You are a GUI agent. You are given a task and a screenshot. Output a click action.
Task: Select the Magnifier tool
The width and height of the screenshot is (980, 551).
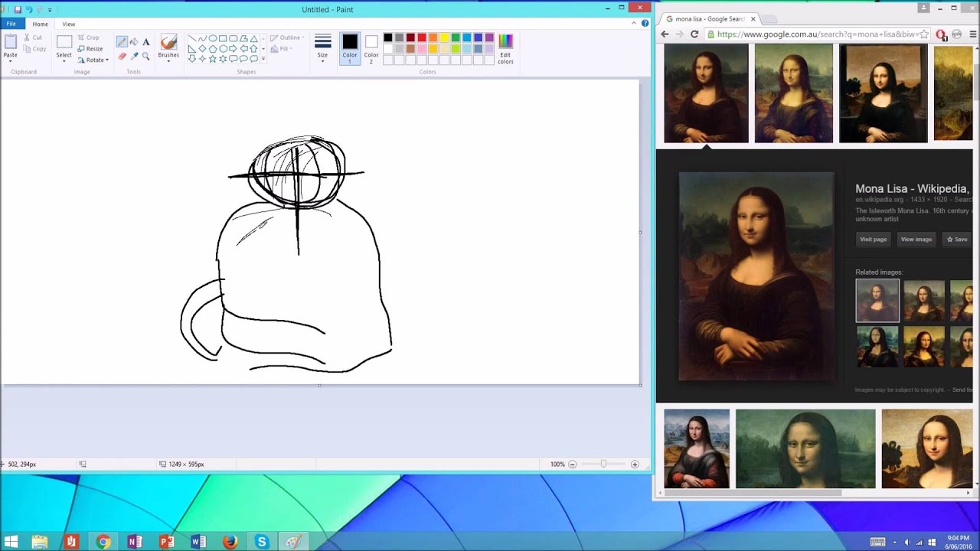[x=145, y=56]
